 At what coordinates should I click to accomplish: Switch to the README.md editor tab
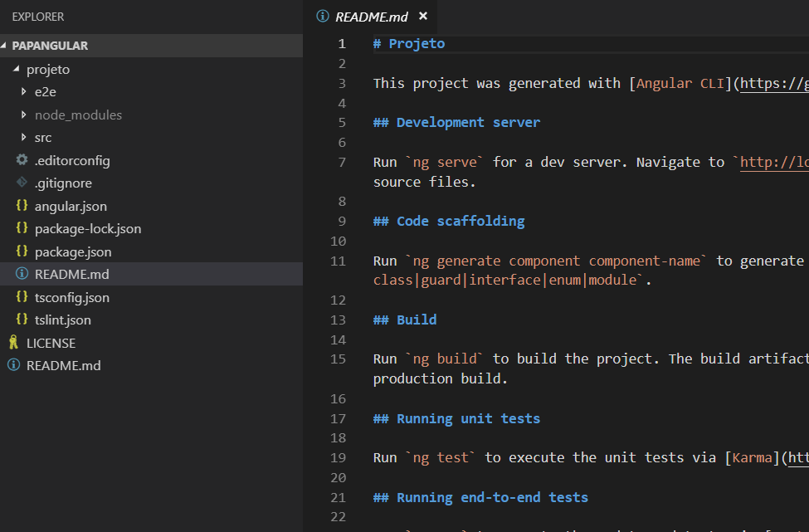[x=372, y=17]
